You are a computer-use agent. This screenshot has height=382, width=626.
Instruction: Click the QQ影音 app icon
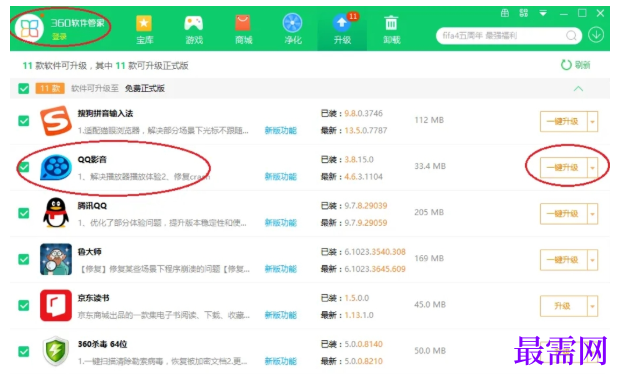(56, 167)
